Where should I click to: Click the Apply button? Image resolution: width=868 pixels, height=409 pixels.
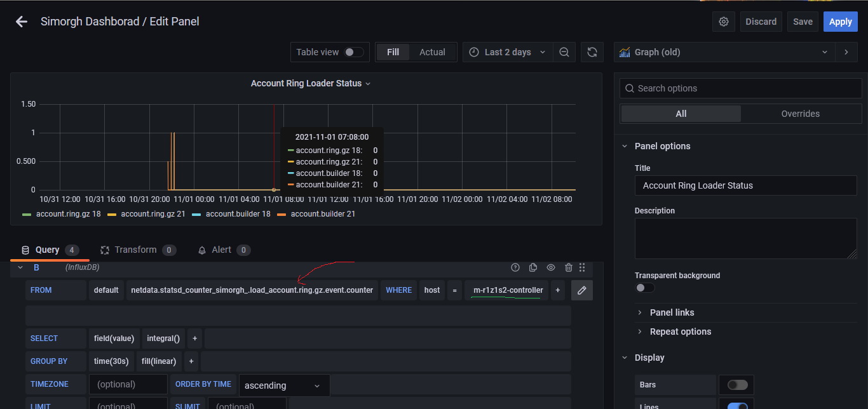coord(840,22)
